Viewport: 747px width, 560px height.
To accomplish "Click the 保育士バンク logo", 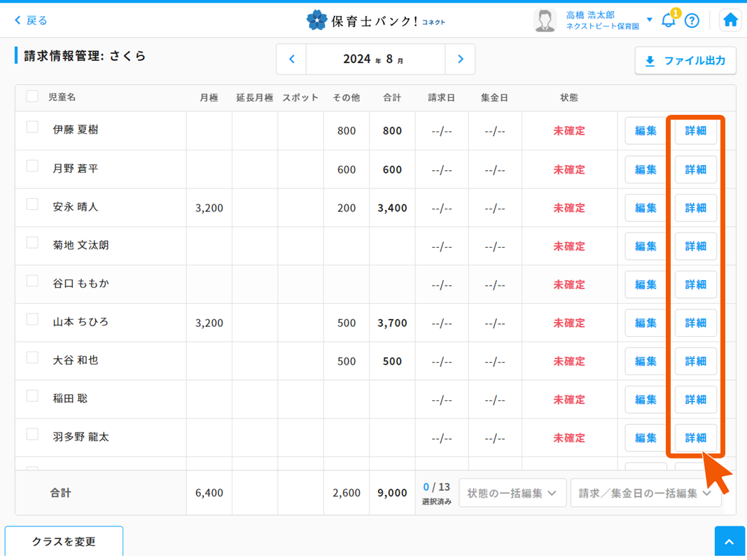I will [x=375, y=20].
